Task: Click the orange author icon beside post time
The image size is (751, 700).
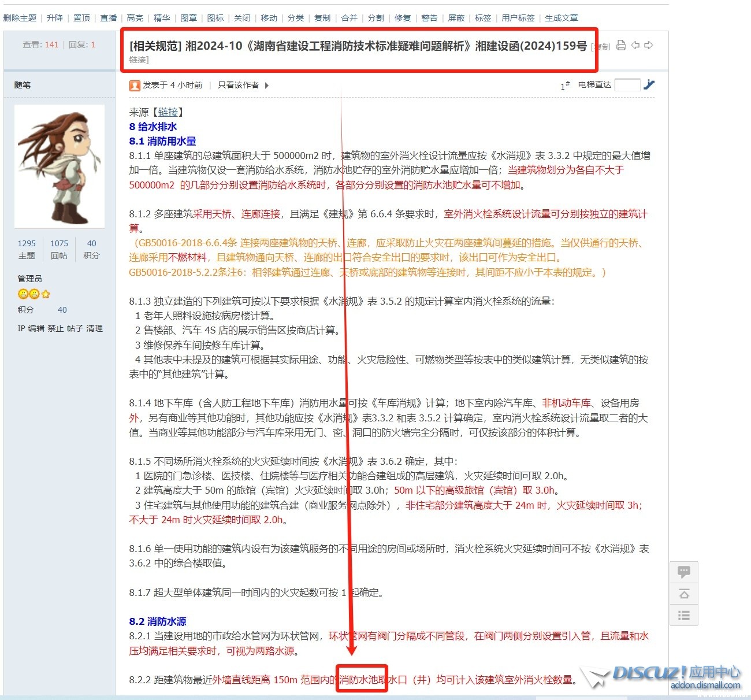Action: 135,86
